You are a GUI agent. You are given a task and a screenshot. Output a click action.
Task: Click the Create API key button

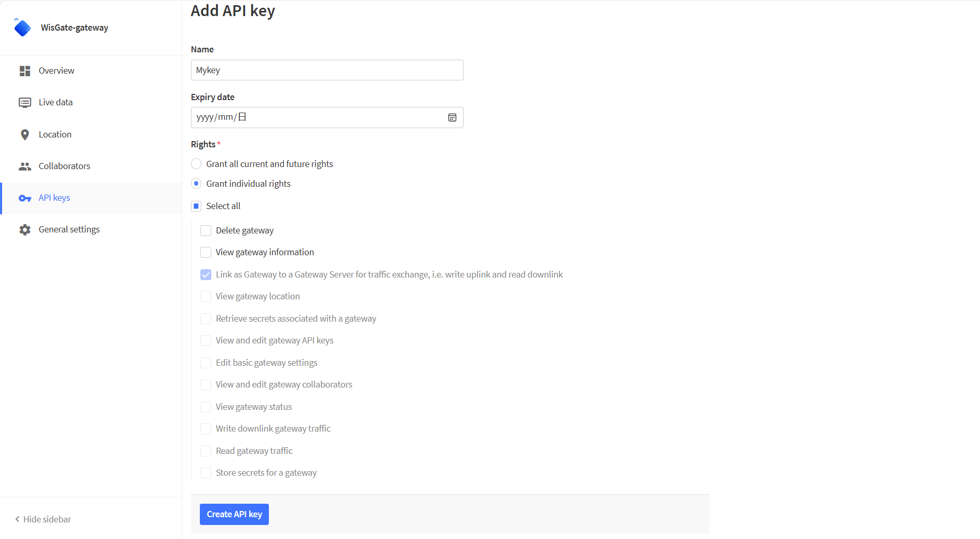(234, 515)
